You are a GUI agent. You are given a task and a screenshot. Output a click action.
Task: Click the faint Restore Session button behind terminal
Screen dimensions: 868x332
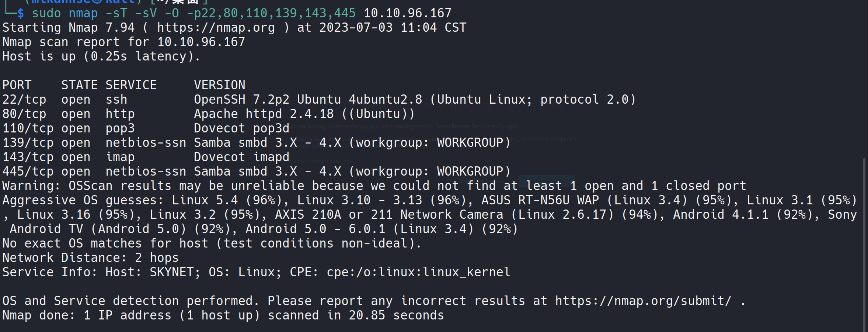pyautogui.click(x=546, y=181)
